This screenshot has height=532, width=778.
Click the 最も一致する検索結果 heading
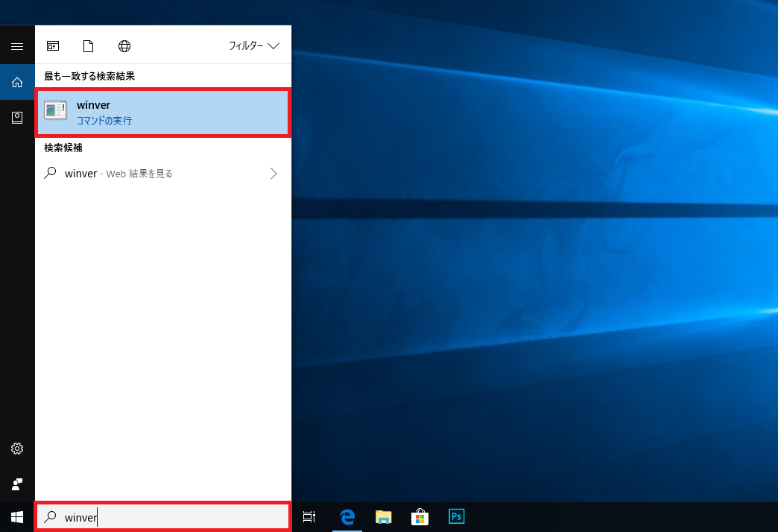click(x=89, y=76)
